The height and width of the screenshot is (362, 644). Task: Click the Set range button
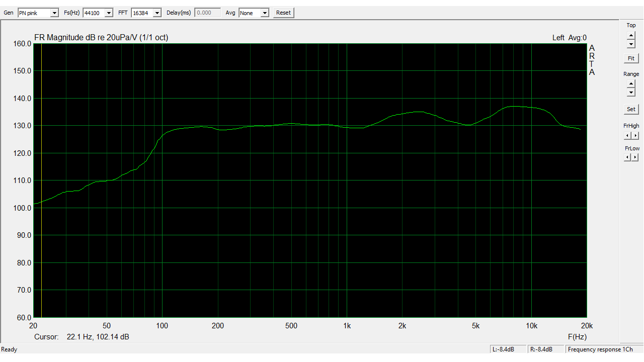(631, 109)
